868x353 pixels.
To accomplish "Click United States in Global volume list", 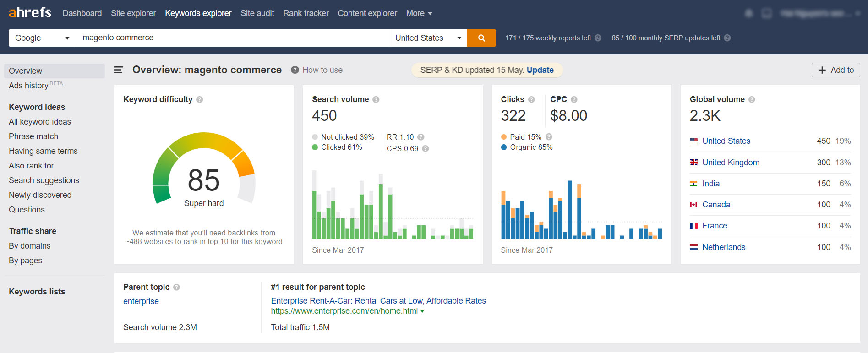I will tap(726, 141).
